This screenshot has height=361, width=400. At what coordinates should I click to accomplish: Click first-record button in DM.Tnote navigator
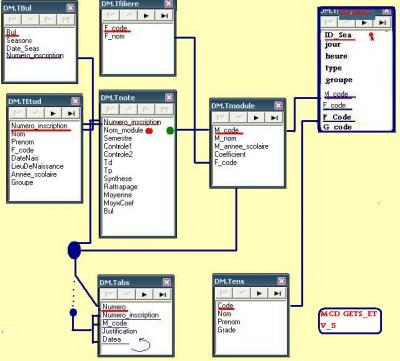pyautogui.click(x=111, y=109)
